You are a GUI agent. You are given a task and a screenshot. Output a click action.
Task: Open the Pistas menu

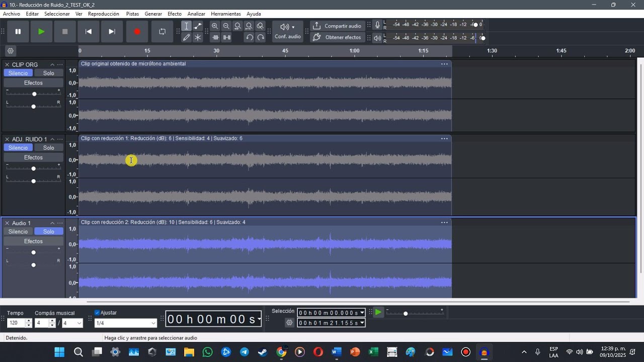pos(132,14)
